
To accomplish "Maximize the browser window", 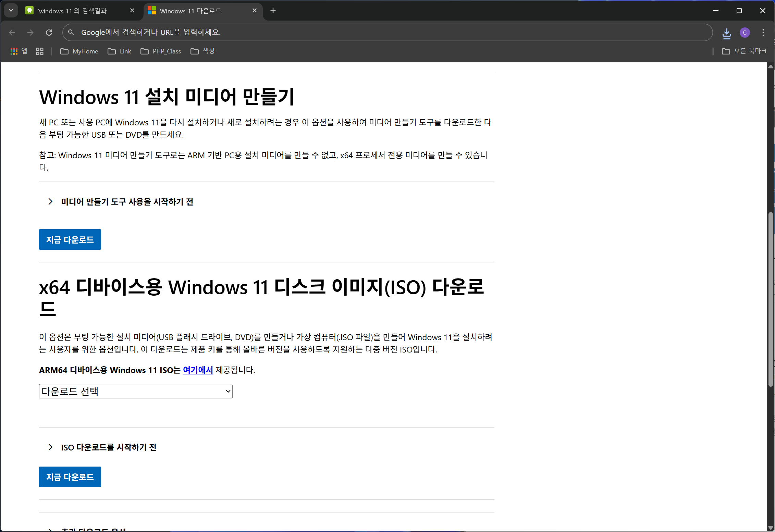I will pos(739,11).
